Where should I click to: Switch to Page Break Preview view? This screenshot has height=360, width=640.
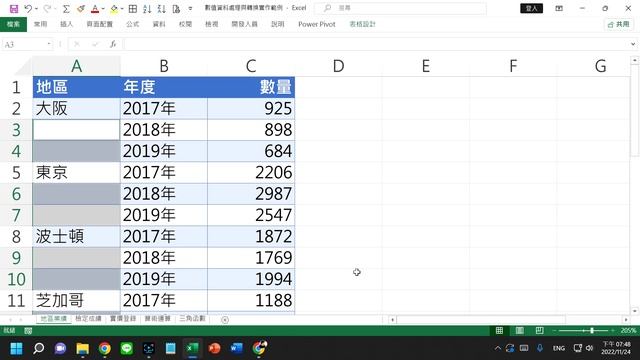click(x=539, y=331)
